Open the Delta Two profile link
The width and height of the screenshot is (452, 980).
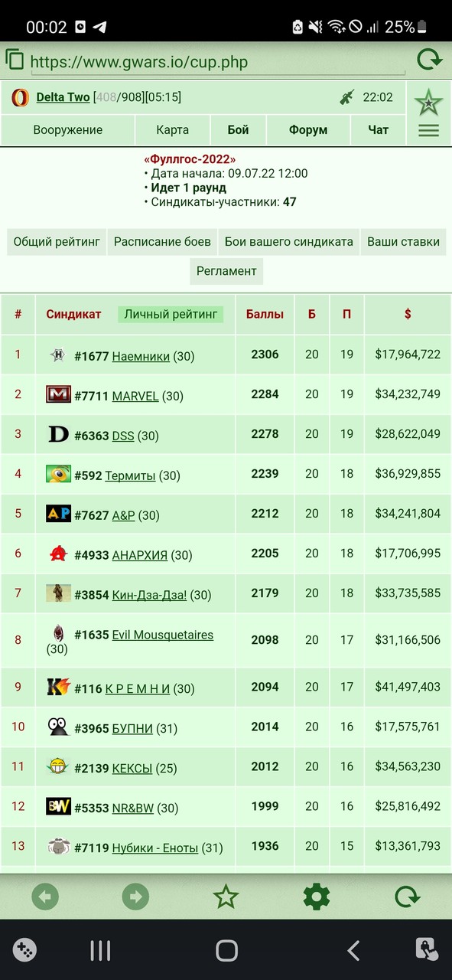point(63,97)
